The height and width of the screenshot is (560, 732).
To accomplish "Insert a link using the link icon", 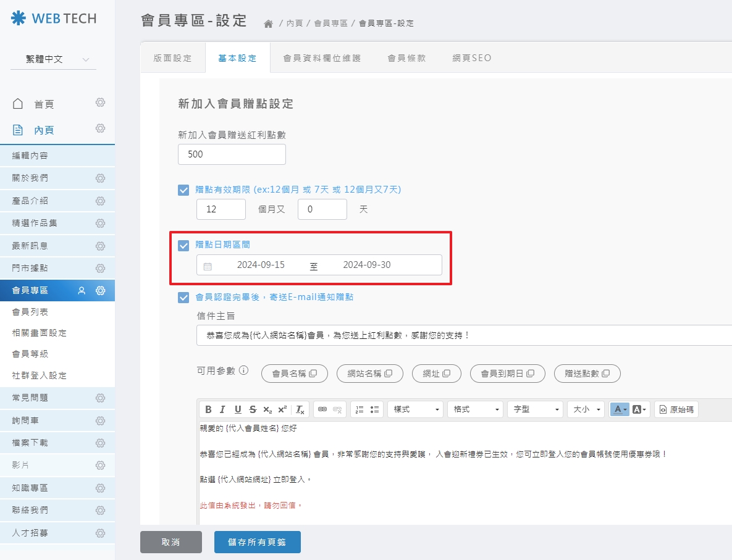I will click(322, 409).
